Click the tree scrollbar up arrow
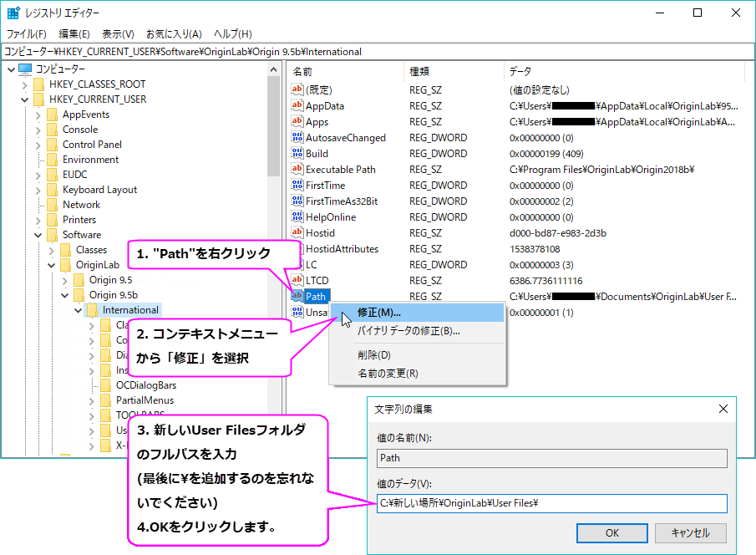Viewport: 756px width, 555px height. [273, 69]
